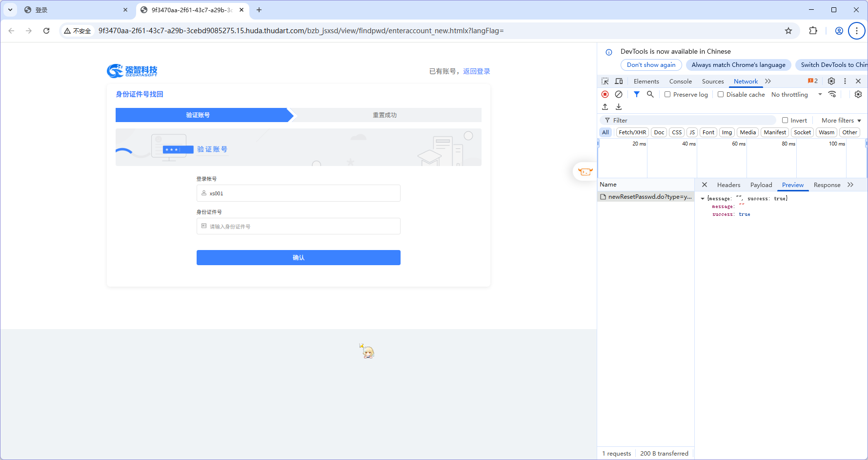Click export HAR download icon

(619, 107)
